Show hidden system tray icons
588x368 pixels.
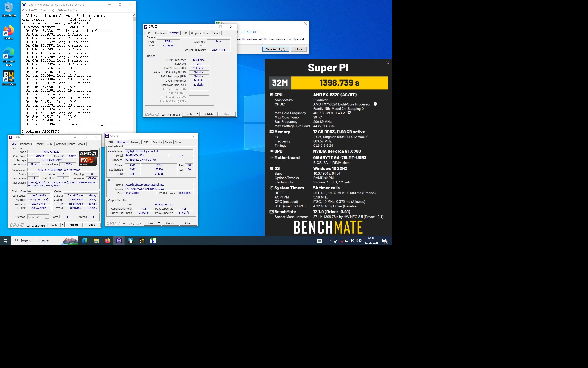click(x=329, y=241)
